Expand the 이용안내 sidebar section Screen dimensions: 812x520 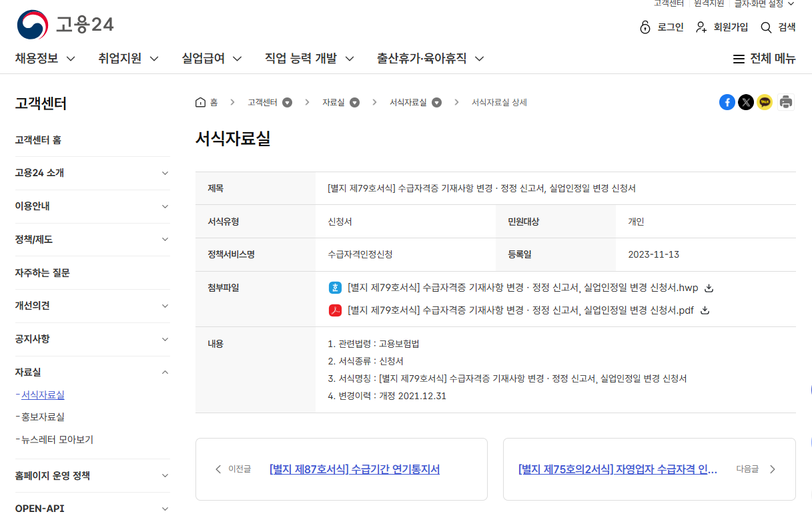click(165, 206)
